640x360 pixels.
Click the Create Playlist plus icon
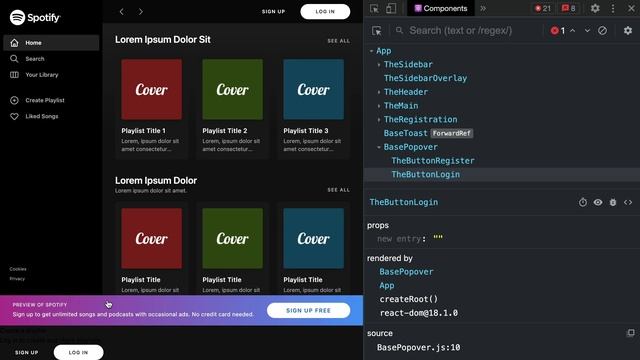coord(14,100)
